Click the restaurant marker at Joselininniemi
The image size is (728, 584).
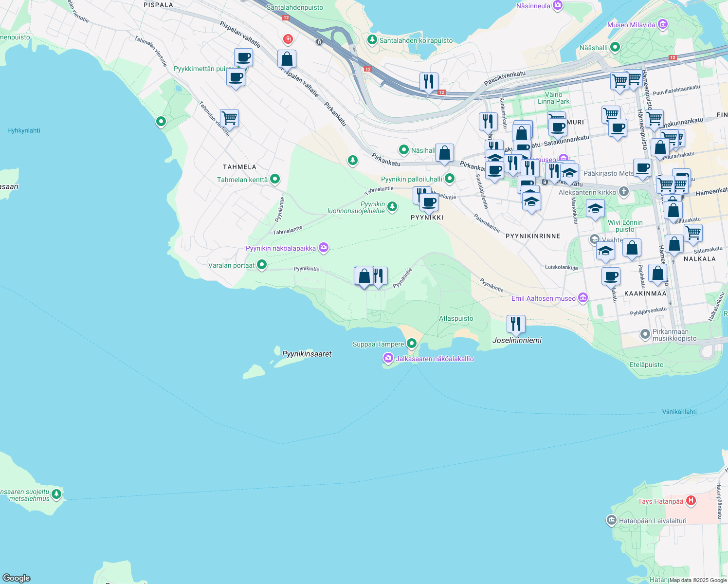[x=515, y=322]
